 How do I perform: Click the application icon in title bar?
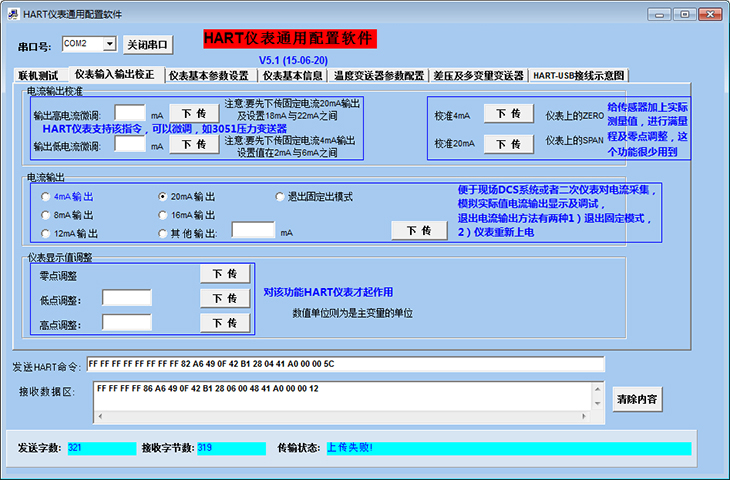12,13
